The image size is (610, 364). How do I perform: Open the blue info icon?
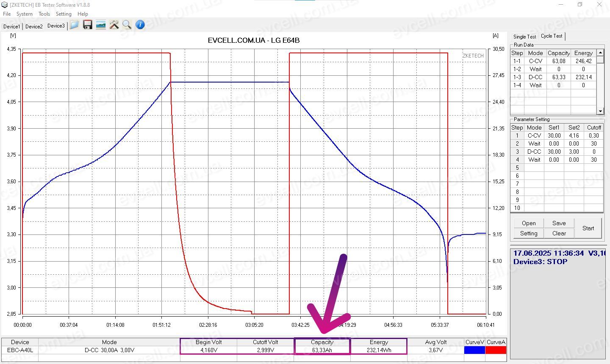(x=140, y=25)
